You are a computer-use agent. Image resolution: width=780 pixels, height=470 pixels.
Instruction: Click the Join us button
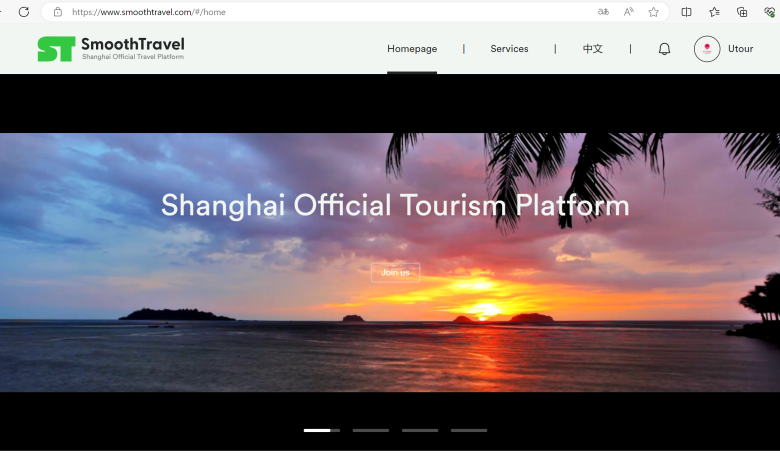click(395, 273)
